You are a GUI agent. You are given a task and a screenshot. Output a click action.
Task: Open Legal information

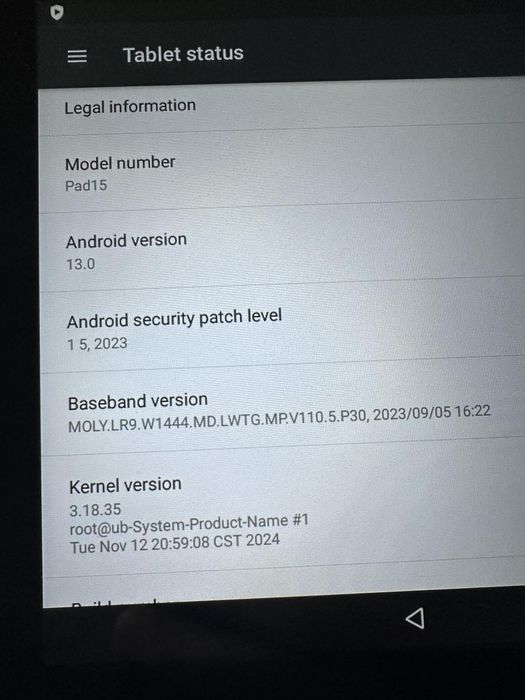[282, 108]
